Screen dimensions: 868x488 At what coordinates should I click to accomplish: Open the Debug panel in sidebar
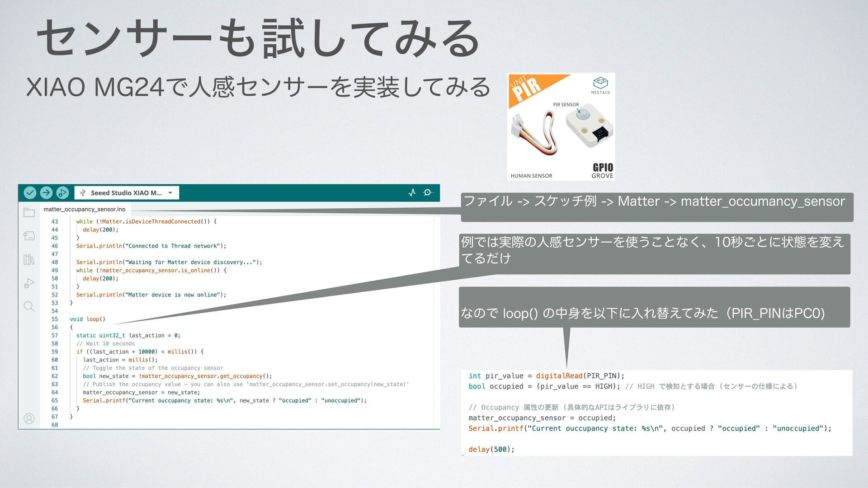29,283
